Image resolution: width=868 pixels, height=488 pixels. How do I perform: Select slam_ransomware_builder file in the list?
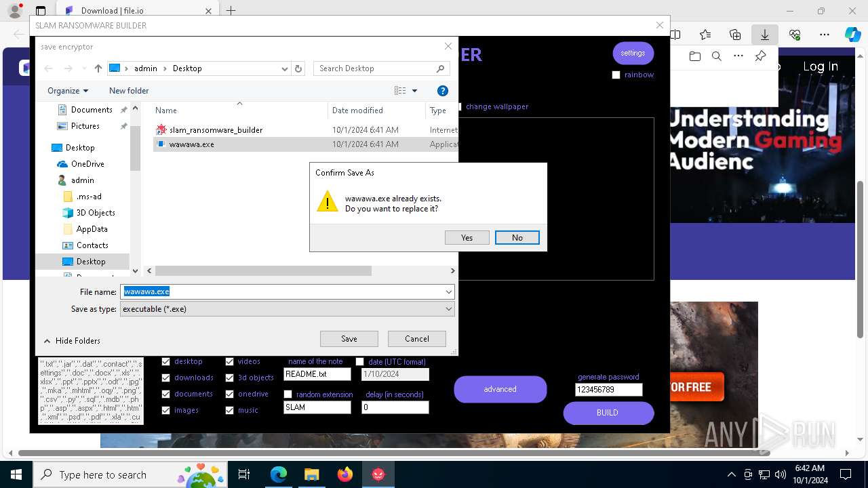(x=216, y=130)
